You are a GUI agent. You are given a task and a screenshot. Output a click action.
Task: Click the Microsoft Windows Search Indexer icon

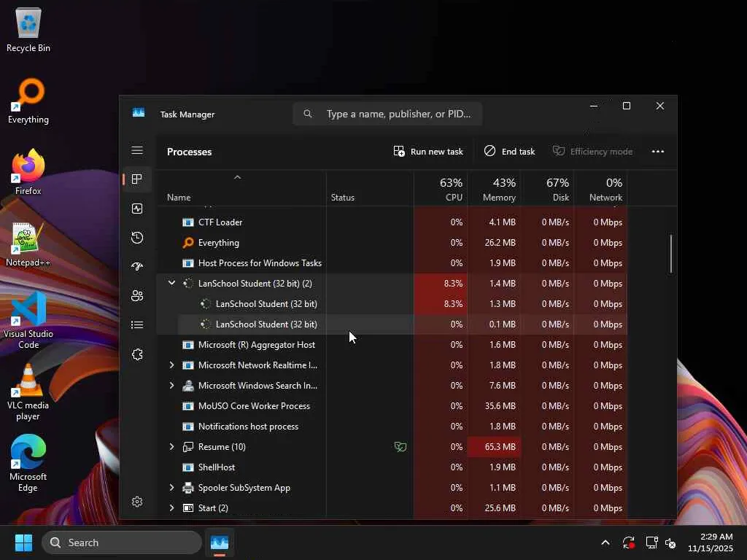(x=188, y=386)
